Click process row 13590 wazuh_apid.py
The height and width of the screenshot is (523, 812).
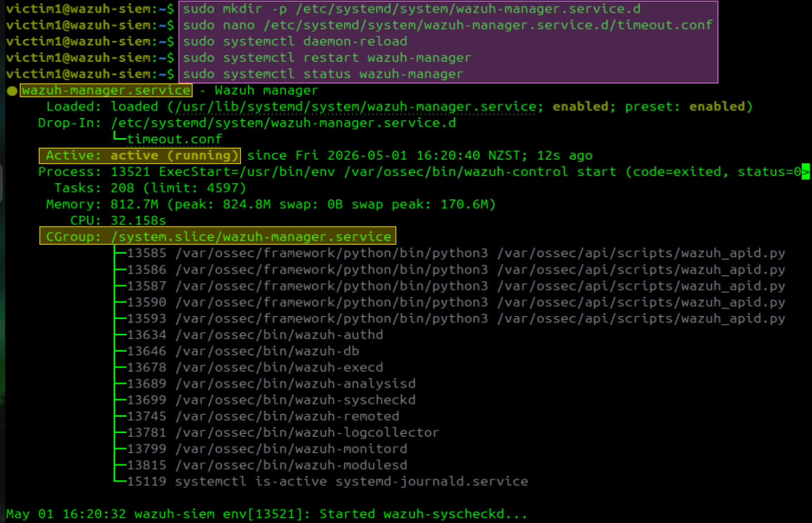click(x=456, y=303)
